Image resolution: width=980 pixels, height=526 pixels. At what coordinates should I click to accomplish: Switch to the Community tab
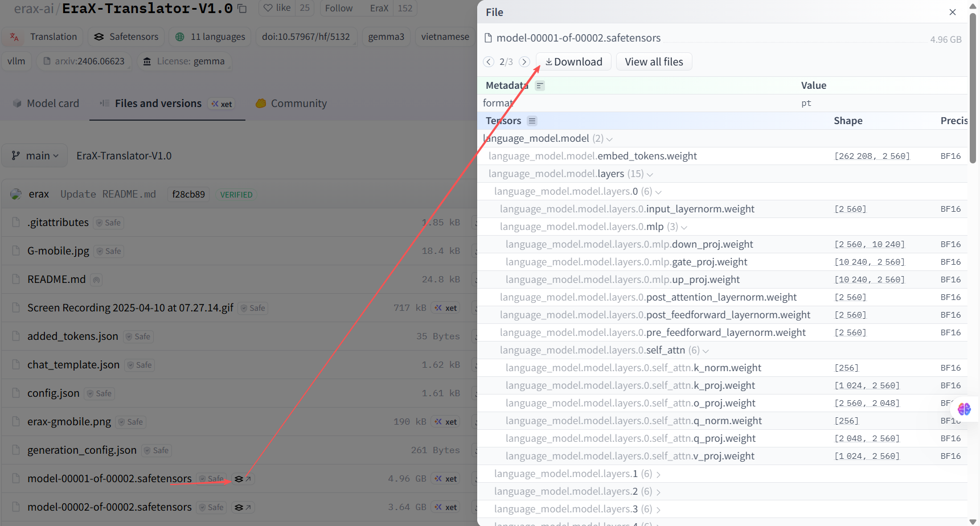[x=291, y=104]
